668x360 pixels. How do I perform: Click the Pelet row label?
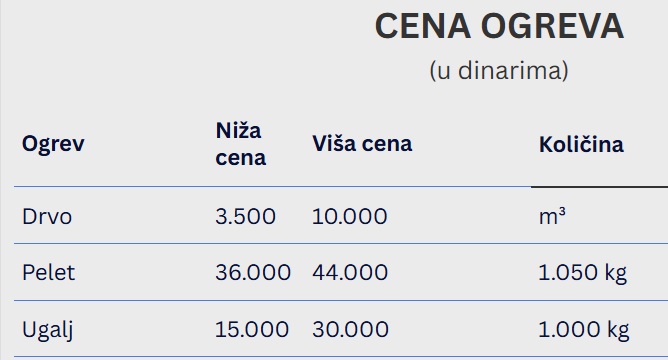(x=49, y=273)
